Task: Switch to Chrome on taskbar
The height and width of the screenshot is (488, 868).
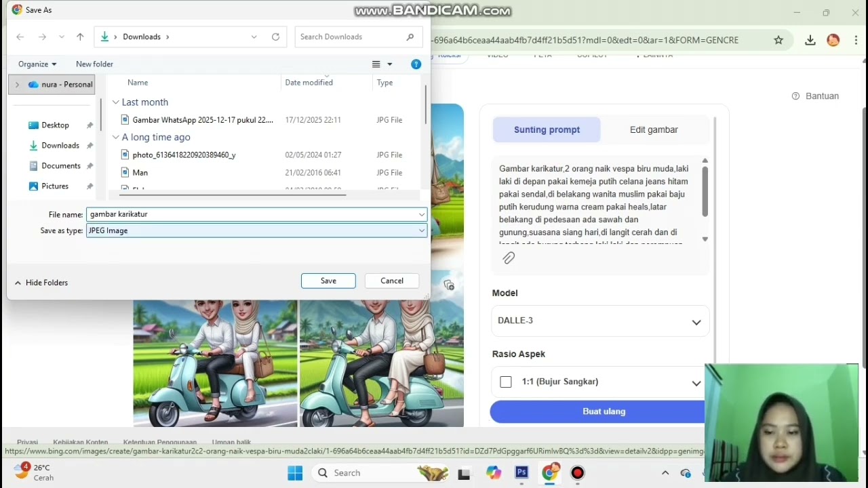Action: pos(550,473)
